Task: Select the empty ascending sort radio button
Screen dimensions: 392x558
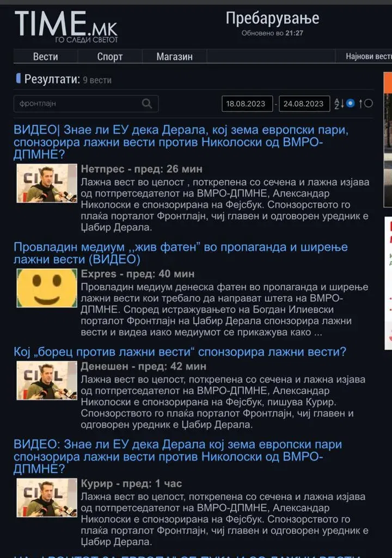Action: coord(369,104)
